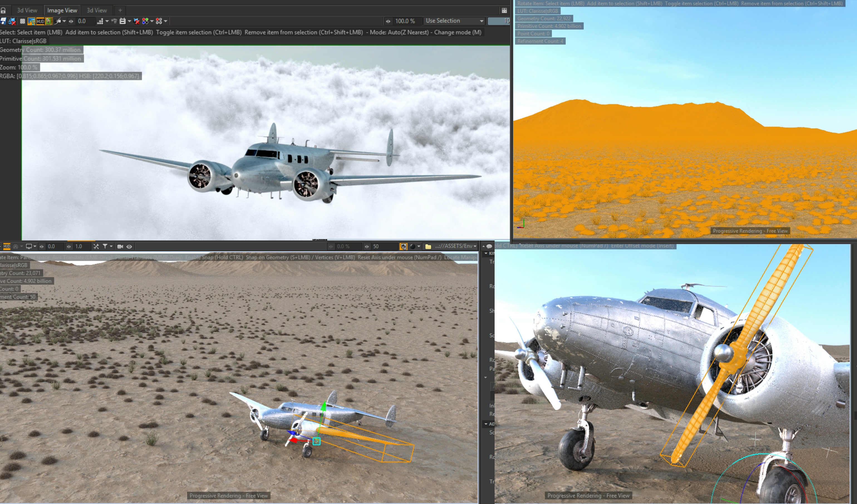Screen dimensions: 857x504
Task: Open the dropdown beside the RGB channels icon
Action: pos(152,21)
